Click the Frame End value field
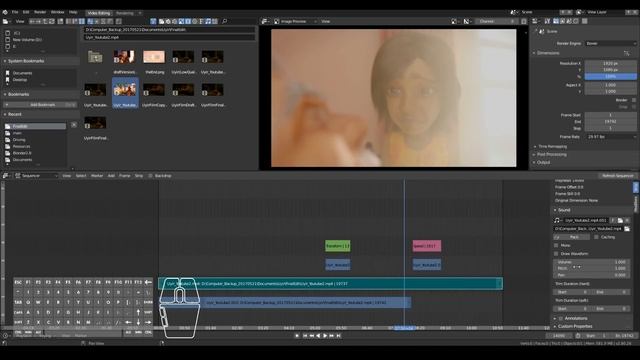Viewport: 640px width, 360px height. (611, 122)
